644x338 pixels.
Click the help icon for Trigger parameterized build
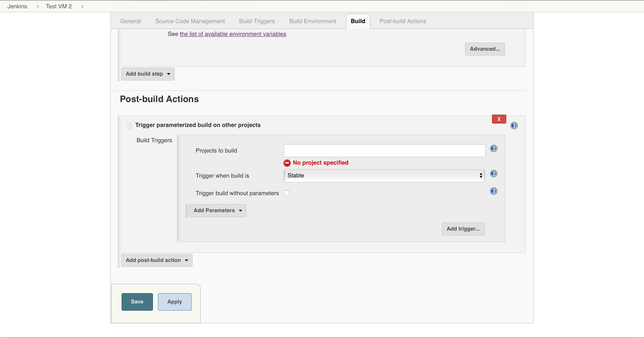point(514,125)
